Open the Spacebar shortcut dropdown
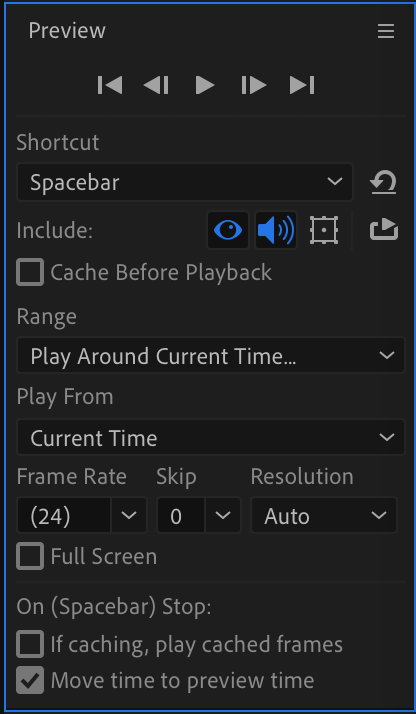416x714 pixels. click(185, 182)
